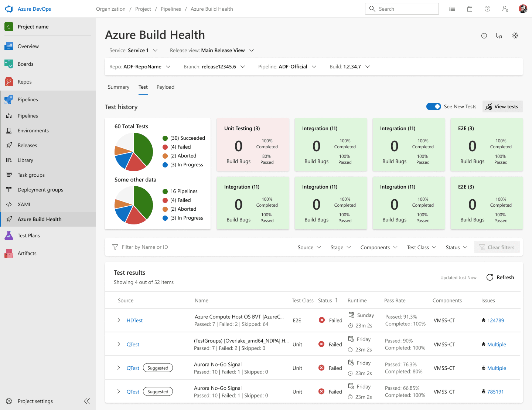
Task: Click the Deployment groups sidebar icon
Action: pos(9,190)
